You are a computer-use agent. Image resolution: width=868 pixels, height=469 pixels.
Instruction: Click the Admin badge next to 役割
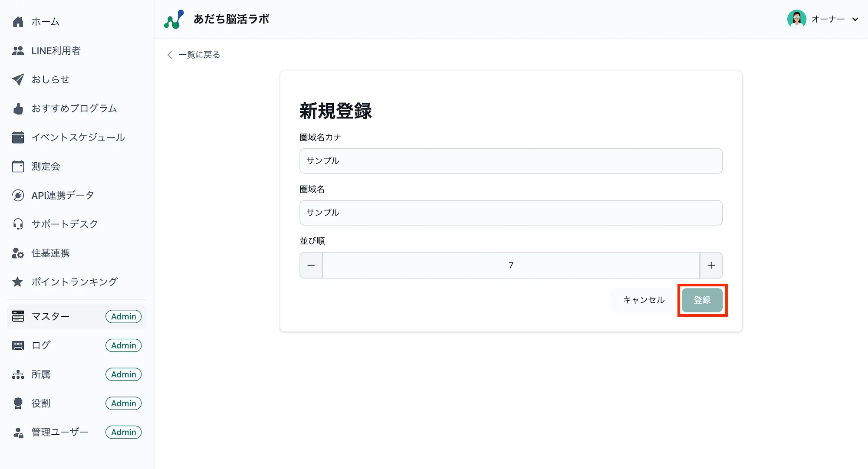tap(123, 403)
